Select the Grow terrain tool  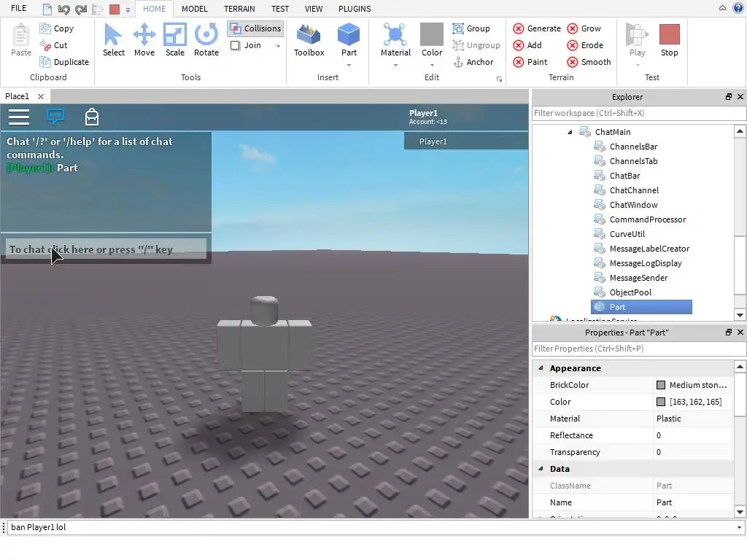(584, 28)
